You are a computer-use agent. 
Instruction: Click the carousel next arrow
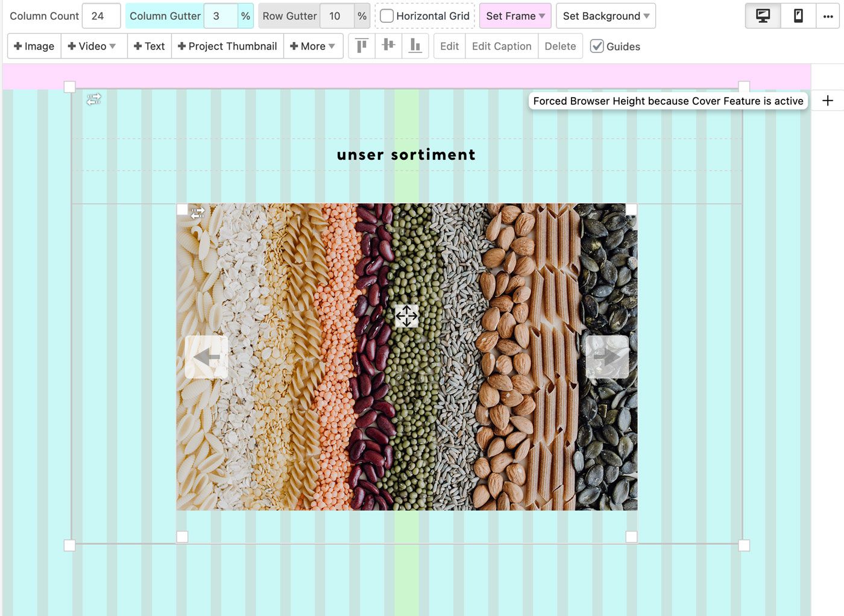coord(606,357)
